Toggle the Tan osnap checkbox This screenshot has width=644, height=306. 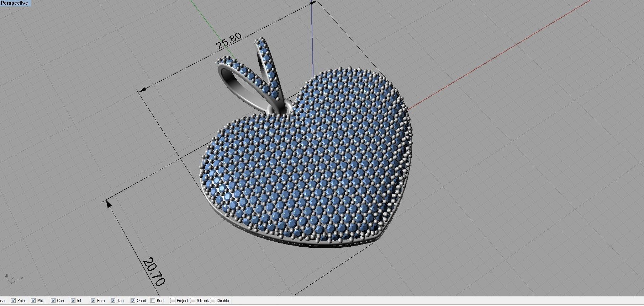(113, 301)
